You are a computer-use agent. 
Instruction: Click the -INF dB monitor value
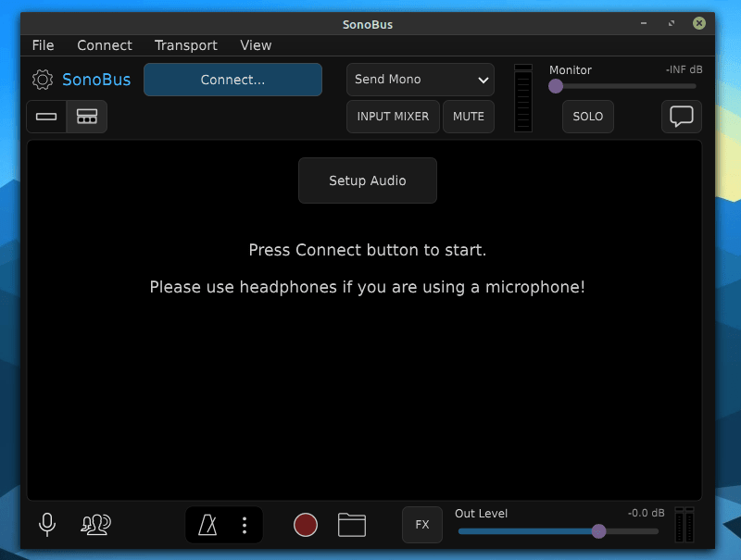[684, 69]
